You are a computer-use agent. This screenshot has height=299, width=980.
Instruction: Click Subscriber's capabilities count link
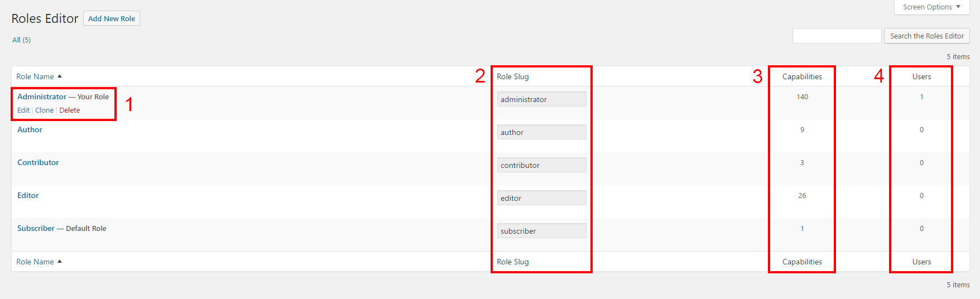click(802, 228)
